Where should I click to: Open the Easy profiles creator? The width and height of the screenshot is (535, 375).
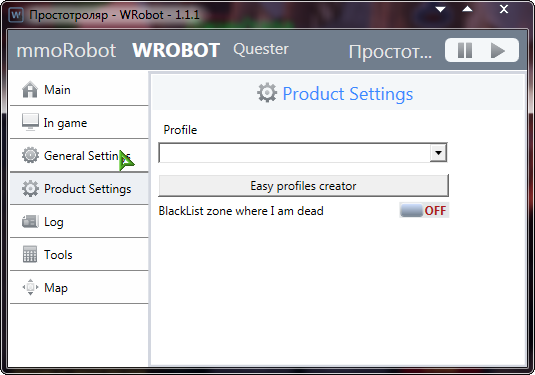pos(303,186)
